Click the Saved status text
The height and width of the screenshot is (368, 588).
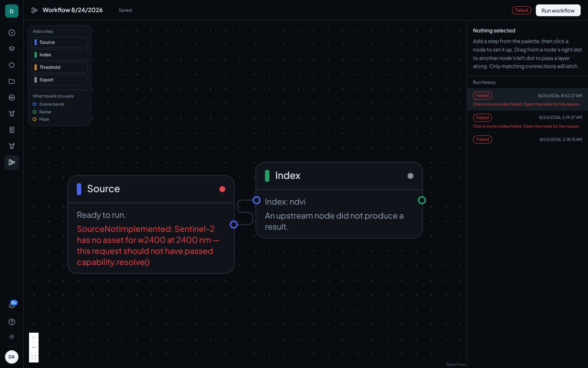(x=125, y=10)
